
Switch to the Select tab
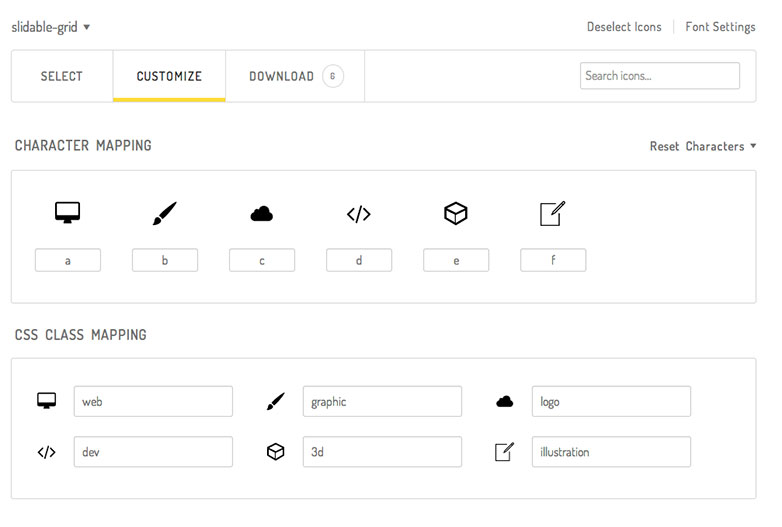pos(62,76)
